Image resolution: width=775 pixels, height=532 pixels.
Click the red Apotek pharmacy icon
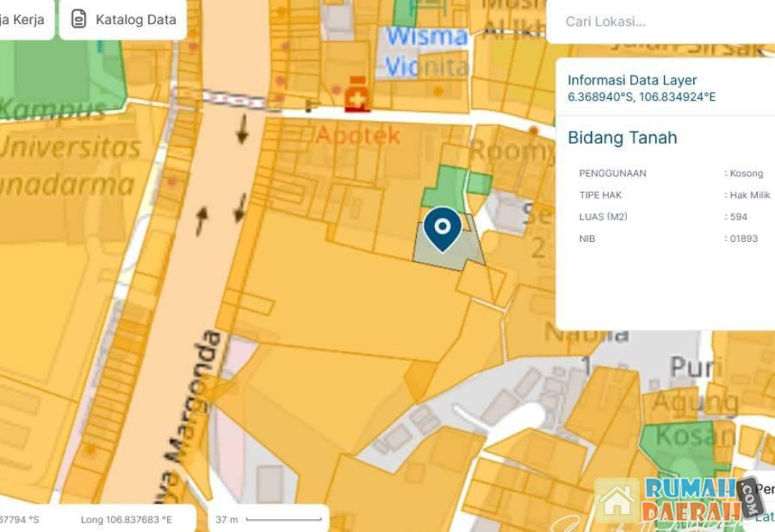[x=357, y=95]
